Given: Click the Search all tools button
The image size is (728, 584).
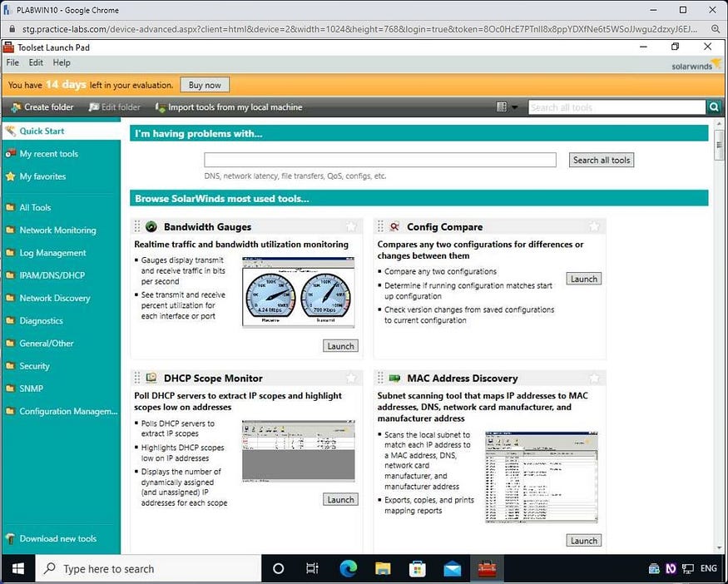Looking at the screenshot, I should pos(602,160).
